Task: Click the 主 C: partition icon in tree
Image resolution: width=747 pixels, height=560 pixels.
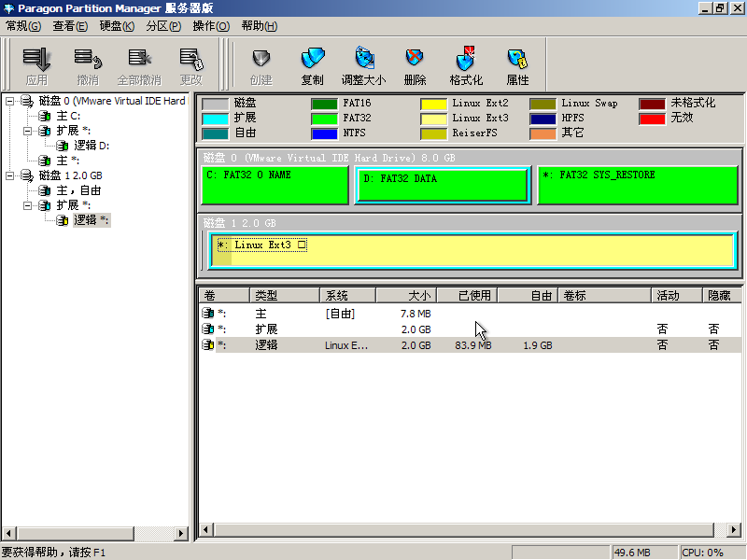Action: [x=45, y=116]
